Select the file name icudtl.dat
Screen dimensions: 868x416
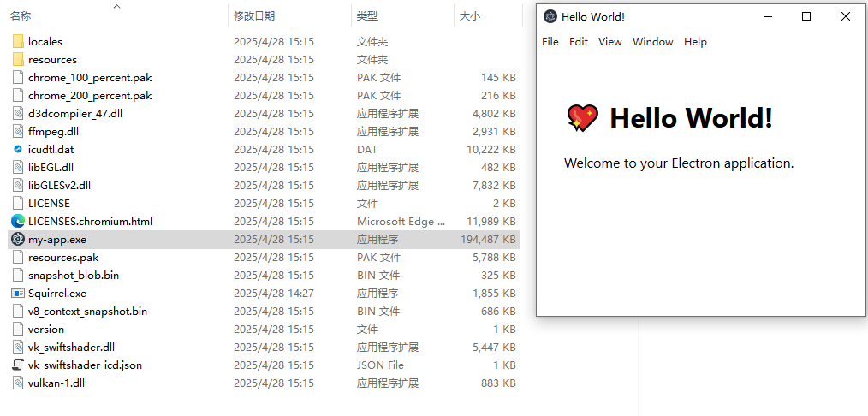tap(51, 149)
